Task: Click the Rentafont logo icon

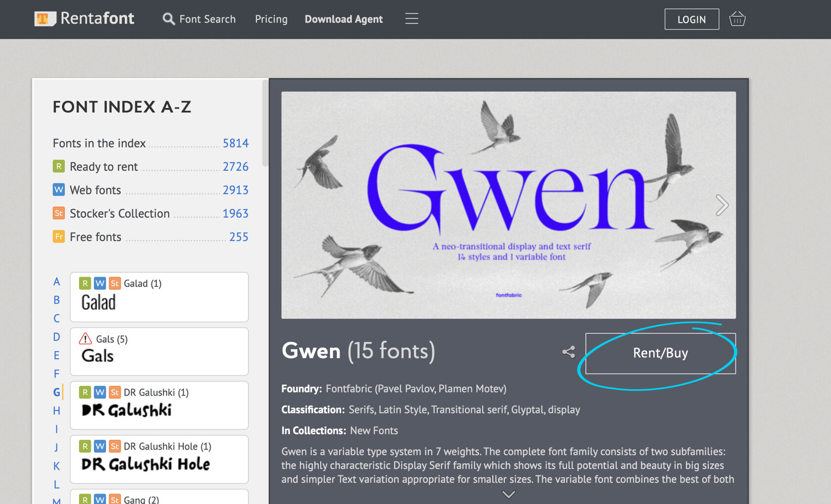Action: pos(44,19)
